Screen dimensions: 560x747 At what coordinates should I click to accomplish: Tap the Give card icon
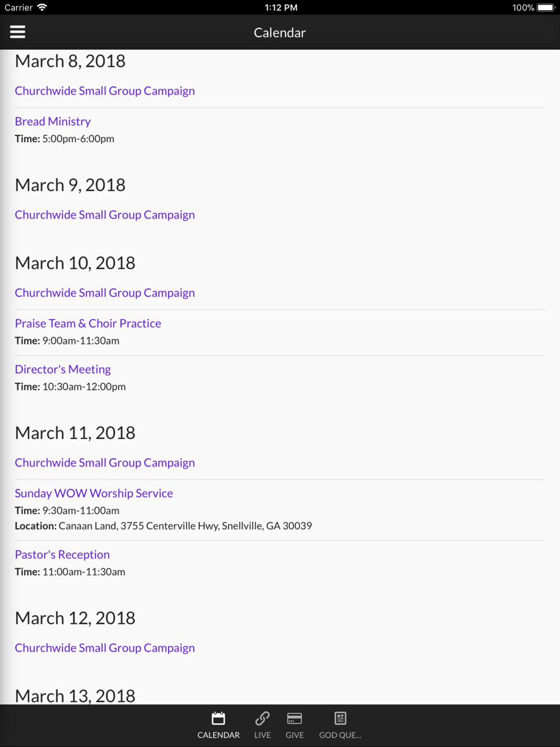(295, 718)
